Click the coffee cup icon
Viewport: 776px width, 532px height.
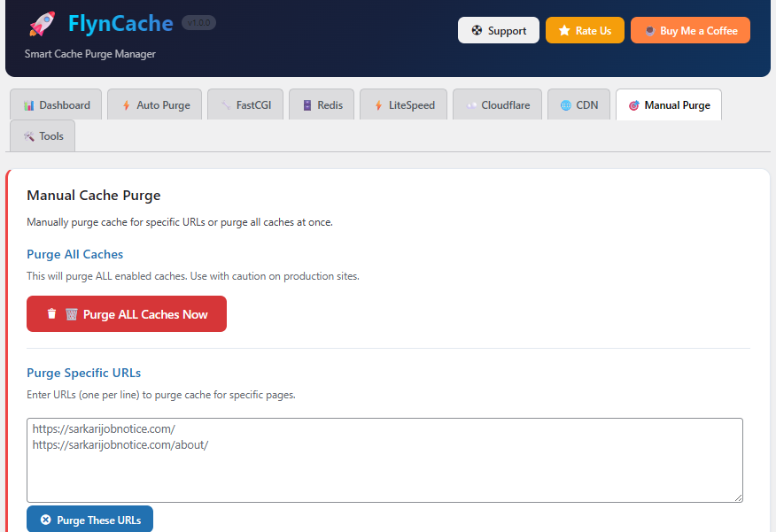tap(650, 31)
